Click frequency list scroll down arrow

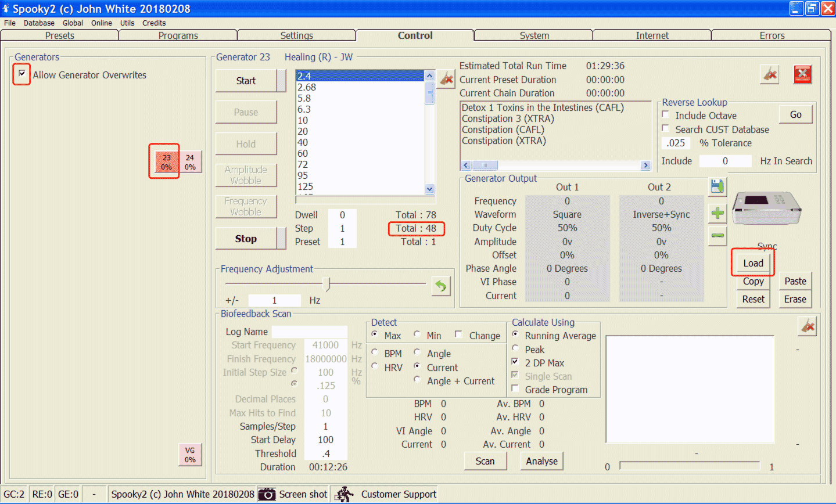pos(430,189)
